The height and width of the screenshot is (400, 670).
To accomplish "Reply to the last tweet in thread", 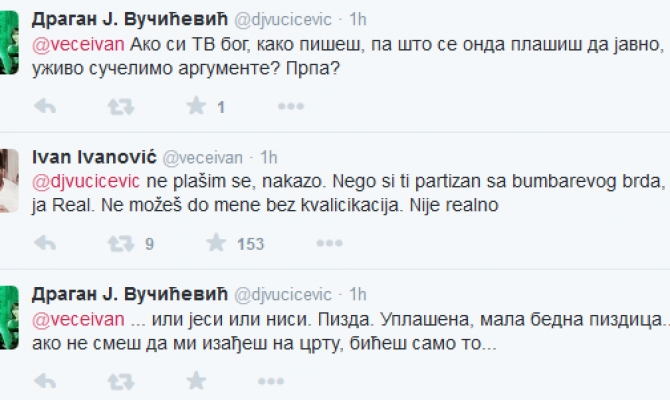I will tap(45, 380).
